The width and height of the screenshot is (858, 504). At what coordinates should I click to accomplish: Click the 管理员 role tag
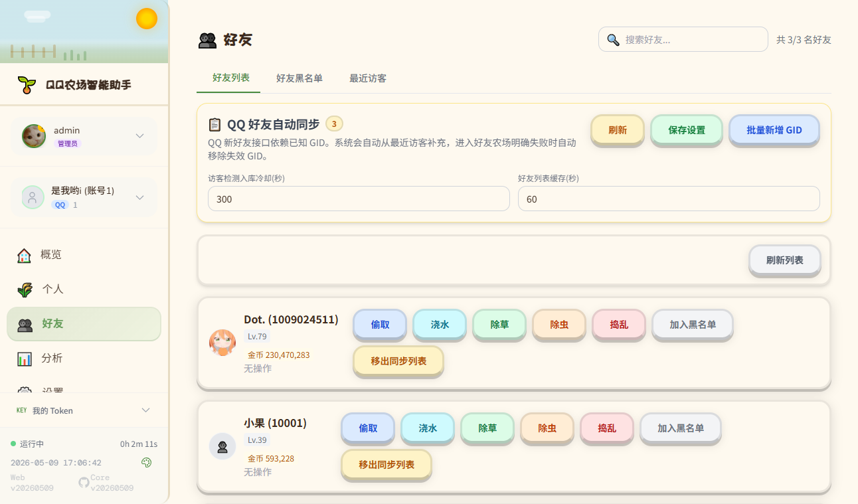68,143
